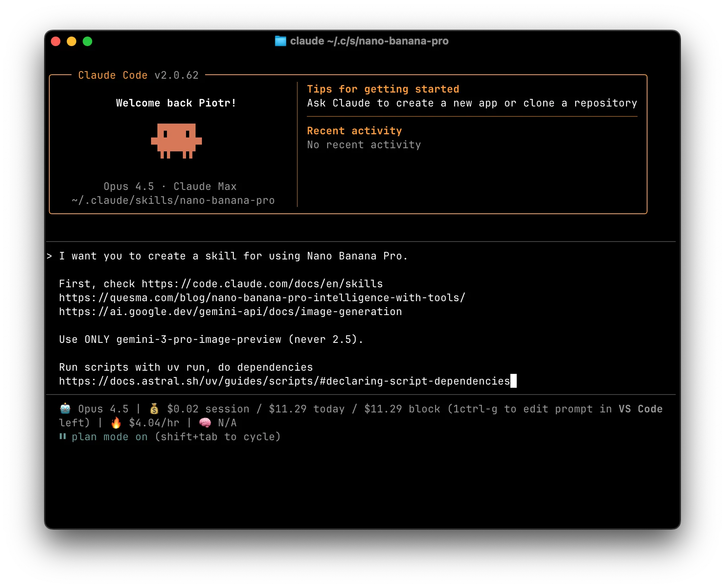Expand the Tips for getting started section
Screen dimensions: 725x588
[383, 89]
